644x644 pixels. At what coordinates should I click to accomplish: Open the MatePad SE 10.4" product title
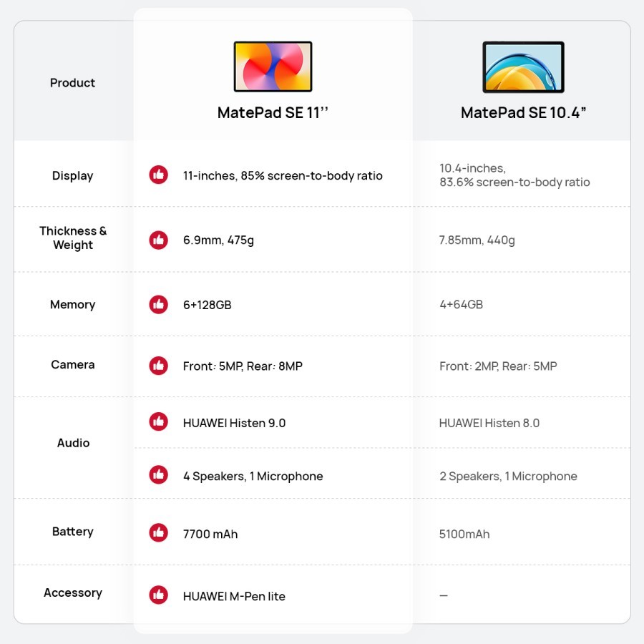click(523, 113)
